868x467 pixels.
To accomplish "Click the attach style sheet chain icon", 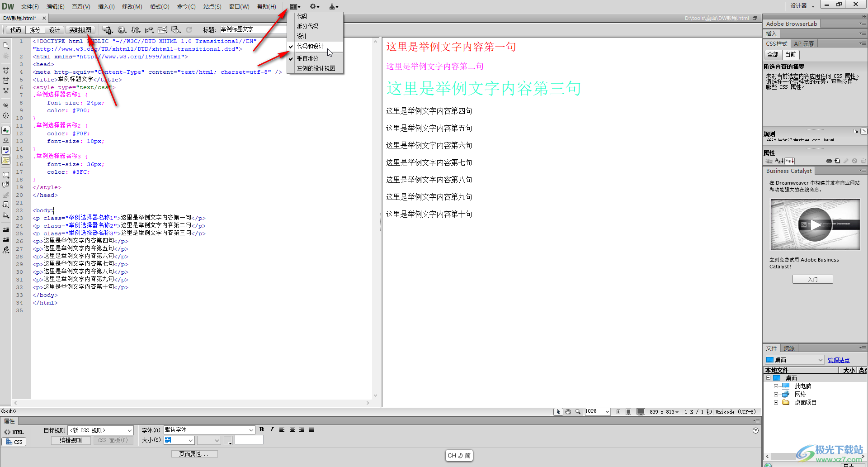I will pyautogui.click(x=829, y=161).
